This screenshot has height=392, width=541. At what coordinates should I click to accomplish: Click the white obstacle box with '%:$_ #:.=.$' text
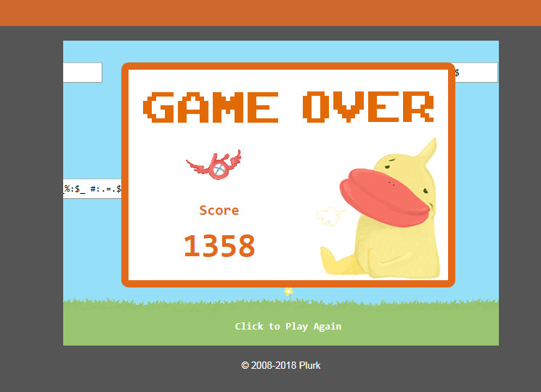coord(92,189)
